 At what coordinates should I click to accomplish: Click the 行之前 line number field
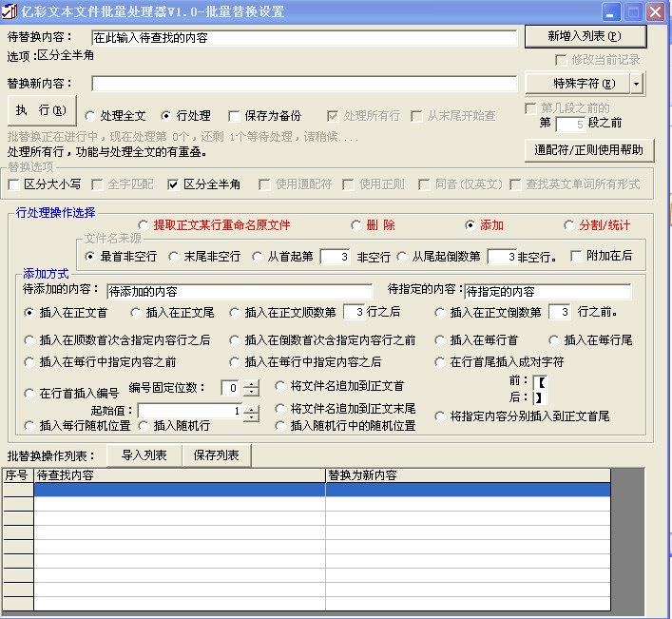tap(560, 312)
